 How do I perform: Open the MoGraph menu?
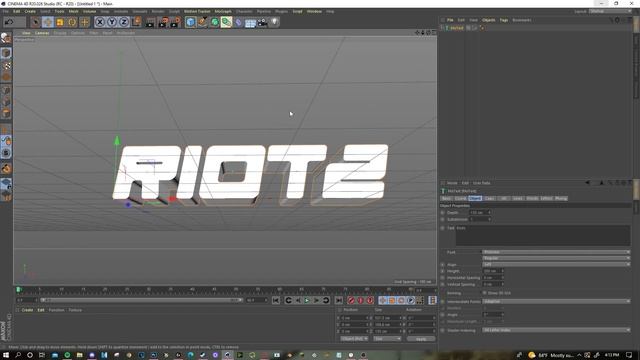click(x=223, y=11)
